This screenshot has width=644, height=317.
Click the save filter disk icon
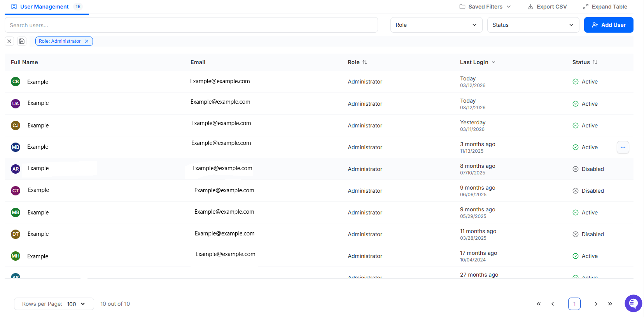22,41
